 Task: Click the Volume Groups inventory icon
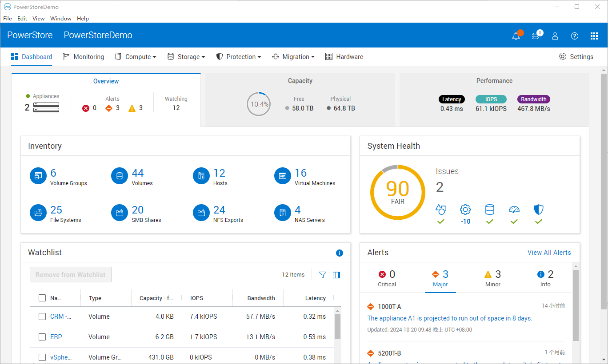pyautogui.click(x=38, y=176)
